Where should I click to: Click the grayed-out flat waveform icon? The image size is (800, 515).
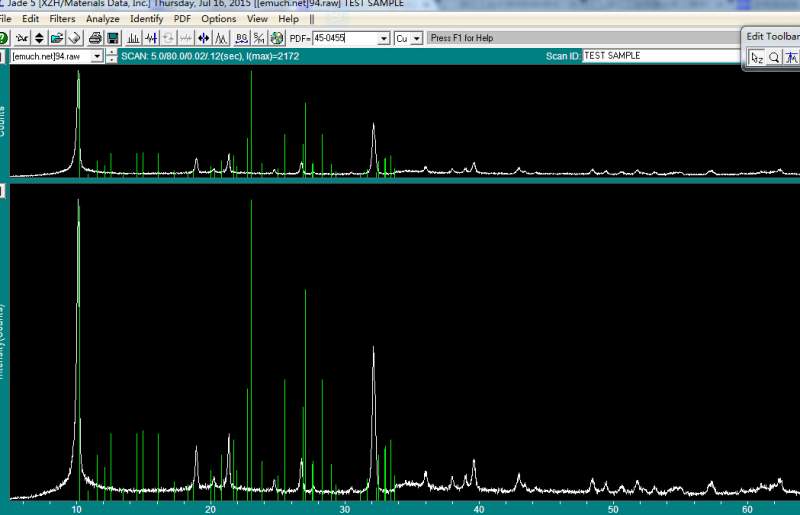tap(186, 38)
